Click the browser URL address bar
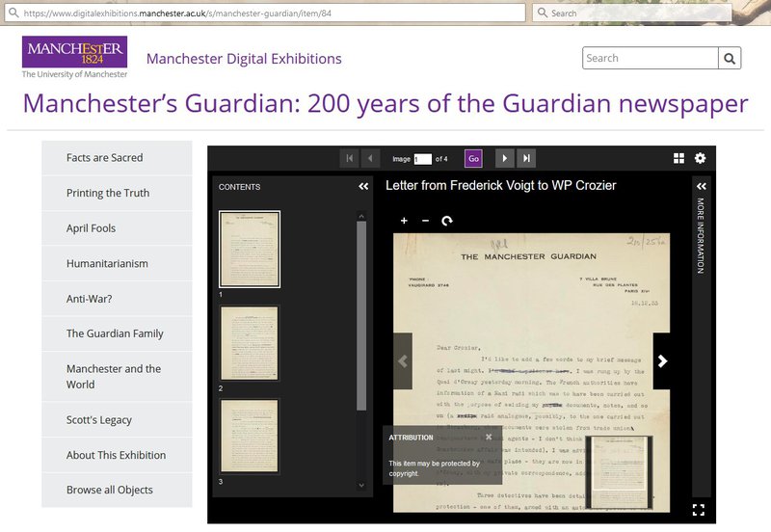 pos(265,13)
